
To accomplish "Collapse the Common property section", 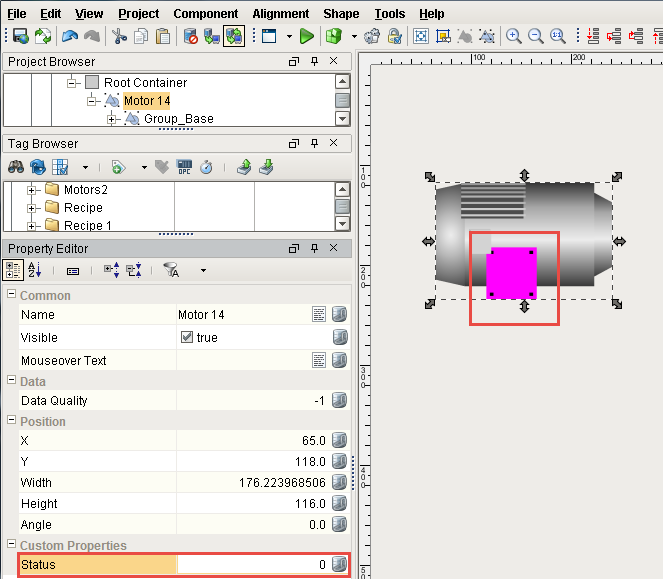I will [x=11, y=296].
